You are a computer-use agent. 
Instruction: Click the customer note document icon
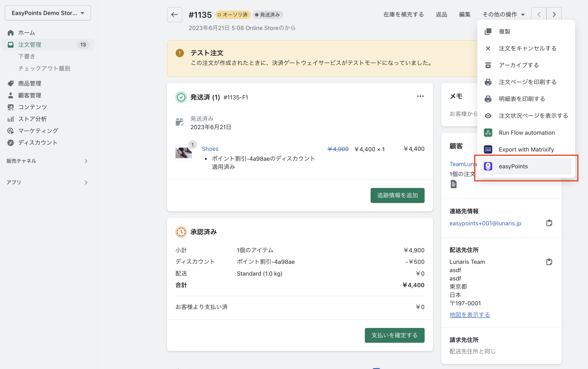[453, 184]
